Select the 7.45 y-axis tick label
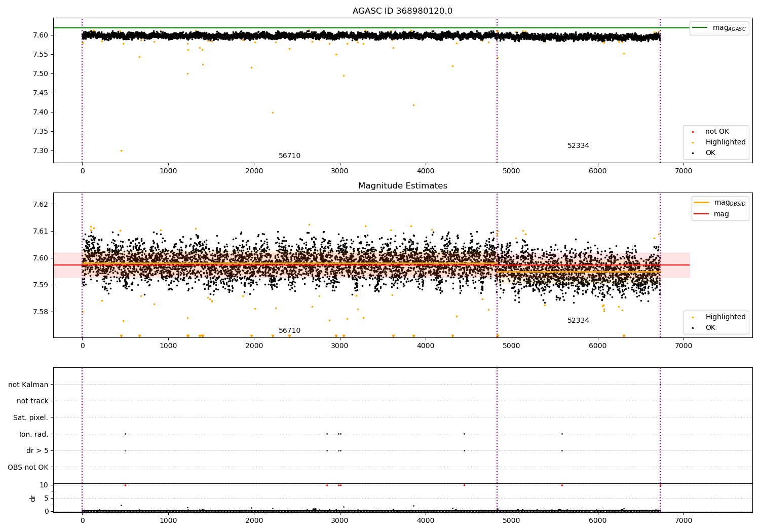 [40, 93]
